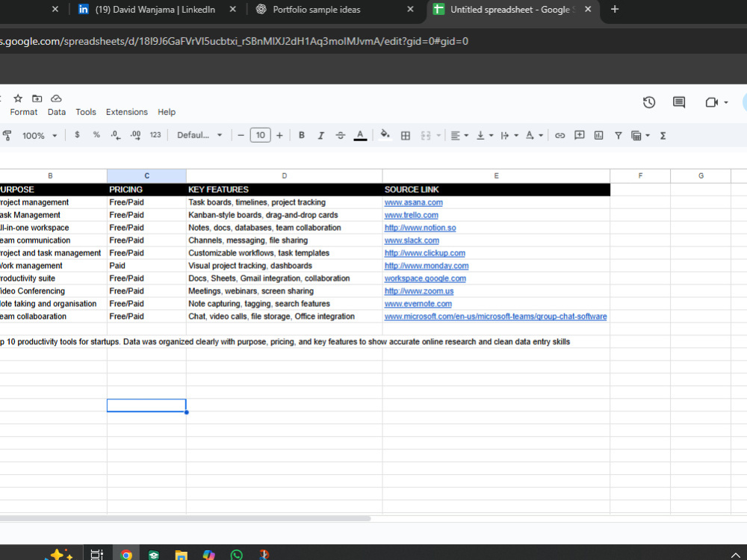Image resolution: width=747 pixels, height=560 pixels.
Task: Open the comments panel icon
Action: point(679,102)
